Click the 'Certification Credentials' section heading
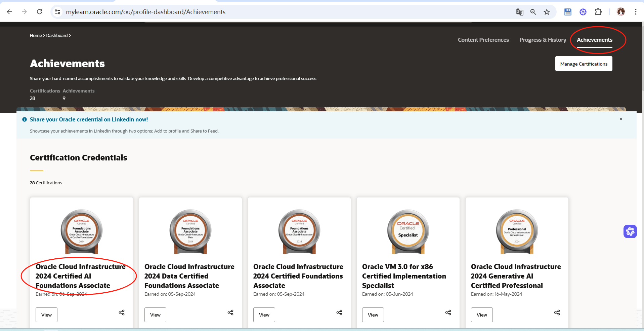 pos(79,157)
